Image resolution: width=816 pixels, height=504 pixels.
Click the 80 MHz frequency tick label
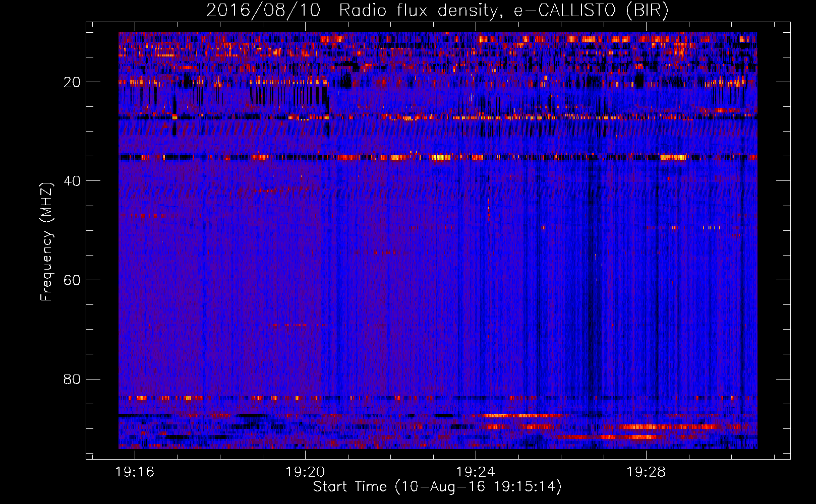coord(73,379)
